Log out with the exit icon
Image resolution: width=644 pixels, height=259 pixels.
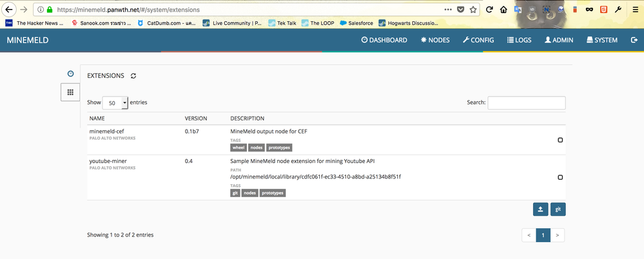(634, 40)
